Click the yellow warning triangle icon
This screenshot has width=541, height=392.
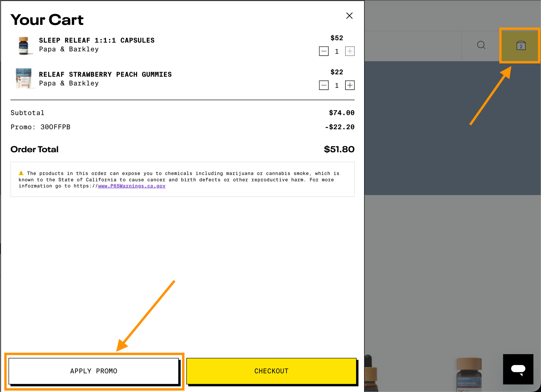click(x=21, y=173)
